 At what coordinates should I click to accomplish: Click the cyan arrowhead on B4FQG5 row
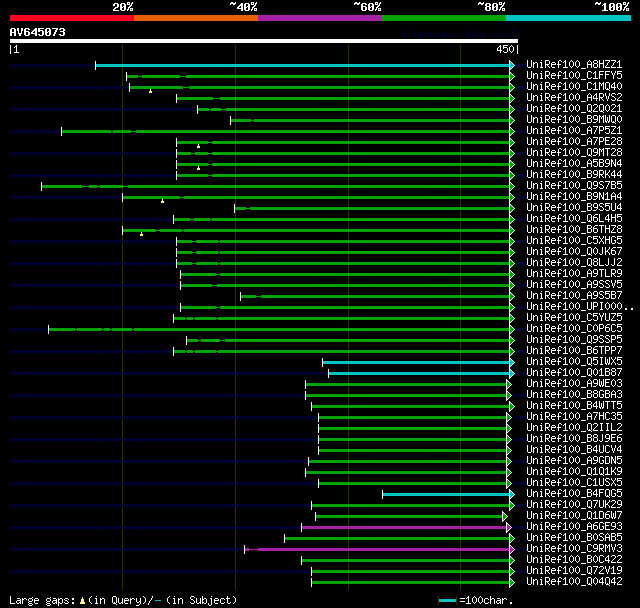point(512,495)
